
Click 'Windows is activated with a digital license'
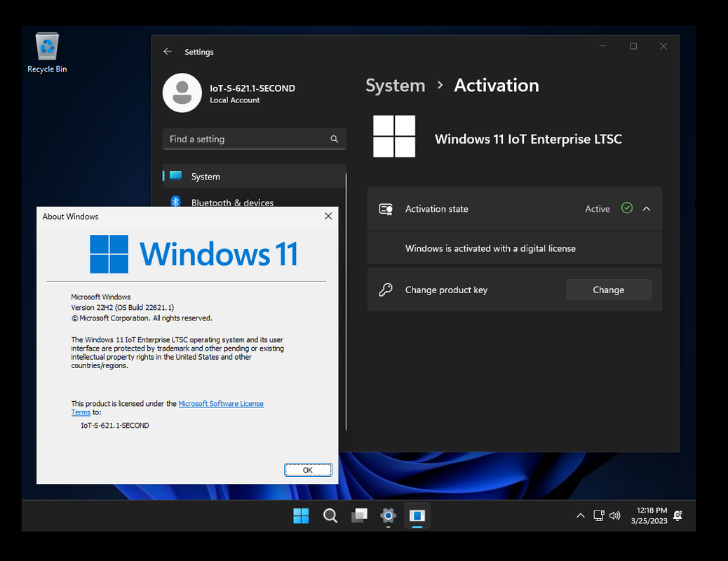(490, 248)
